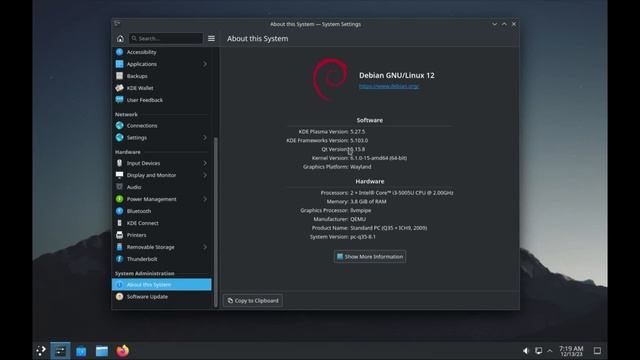Click the Graphics Platform Wayland value
640x360 pixels.
pyautogui.click(x=361, y=167)
